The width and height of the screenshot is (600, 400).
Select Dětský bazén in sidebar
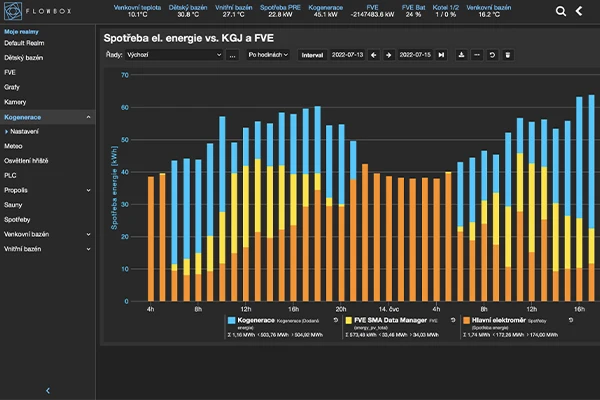24,59
